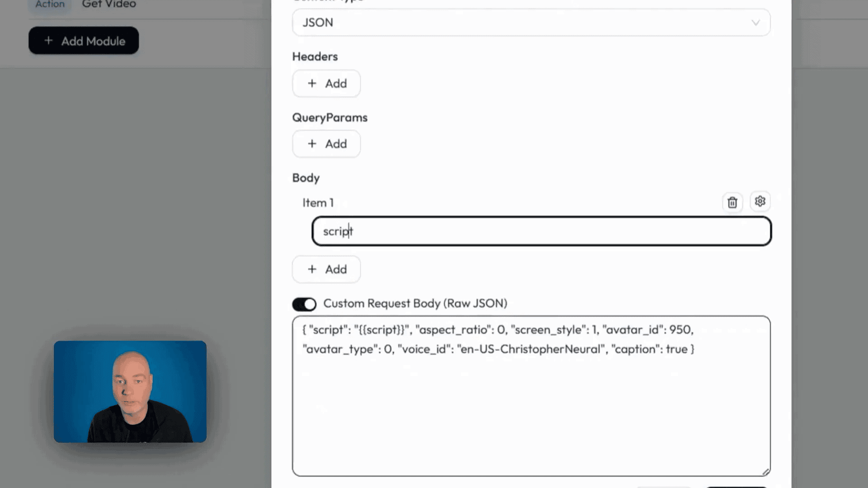
Task: Expand the content type selector above Headers
Action: tap(531, 23)
